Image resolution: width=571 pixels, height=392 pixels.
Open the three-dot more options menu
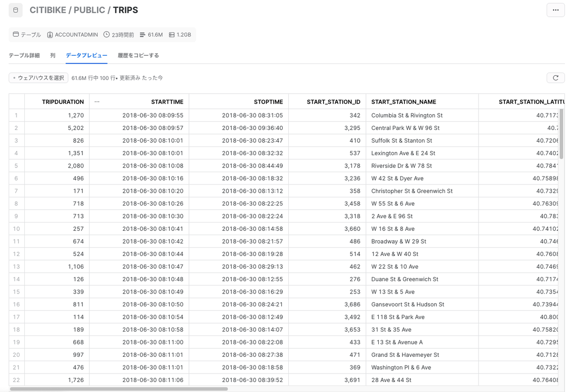(x=555, y=10)
